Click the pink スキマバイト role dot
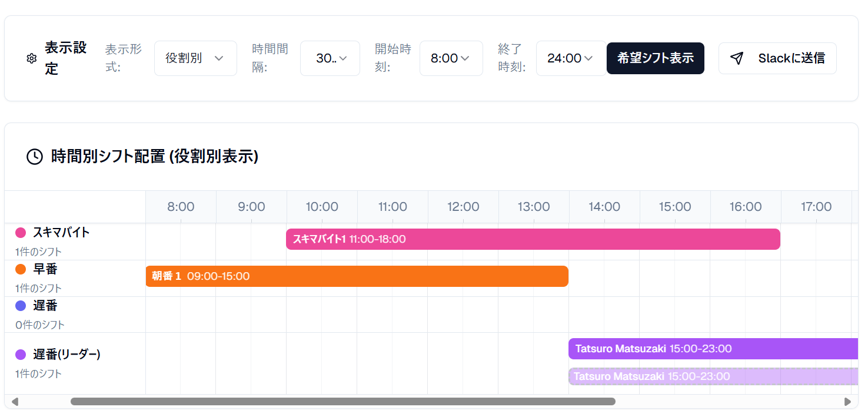This screenshot has width=868, height=410. [x=21, y=233]
